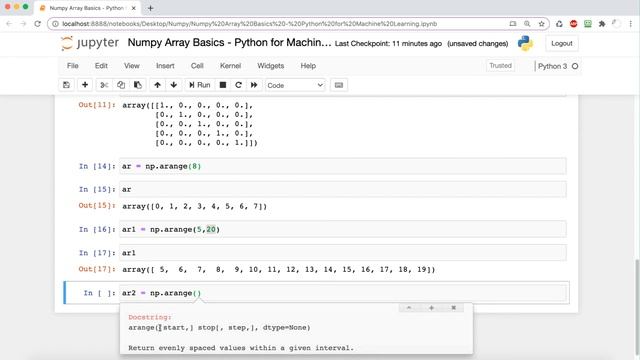Open the browser zoom magnifier icon
The width and height of the screenshot is (640, 360).
click(x=527, y=24)
